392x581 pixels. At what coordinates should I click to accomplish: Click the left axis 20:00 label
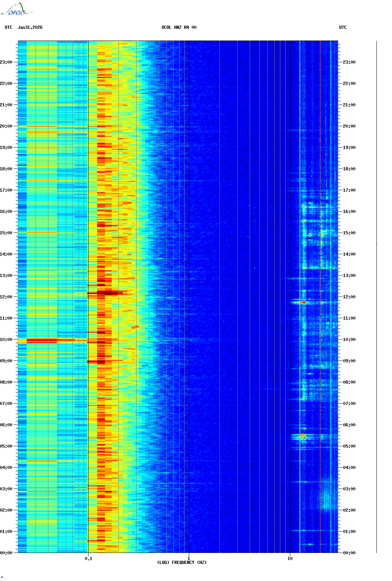click(6, 126)
